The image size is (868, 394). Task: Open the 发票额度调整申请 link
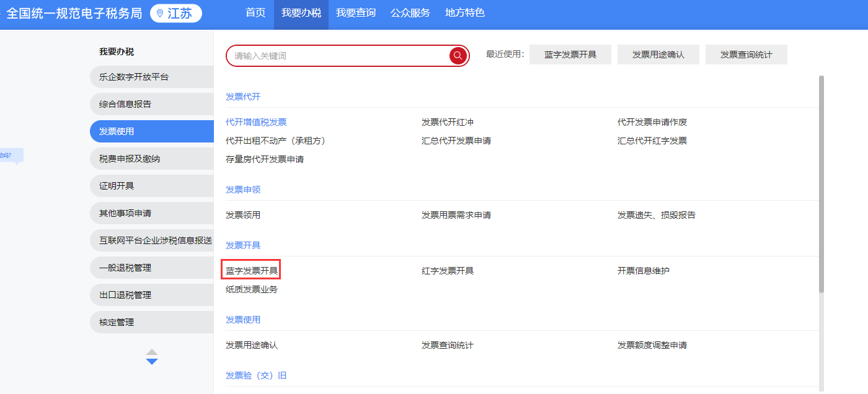pos(652,345)
